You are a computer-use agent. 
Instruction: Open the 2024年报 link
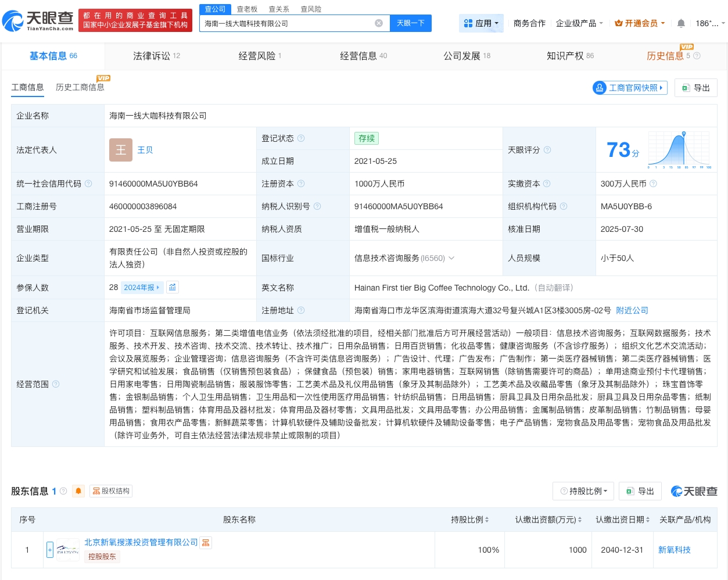[142, 287]
